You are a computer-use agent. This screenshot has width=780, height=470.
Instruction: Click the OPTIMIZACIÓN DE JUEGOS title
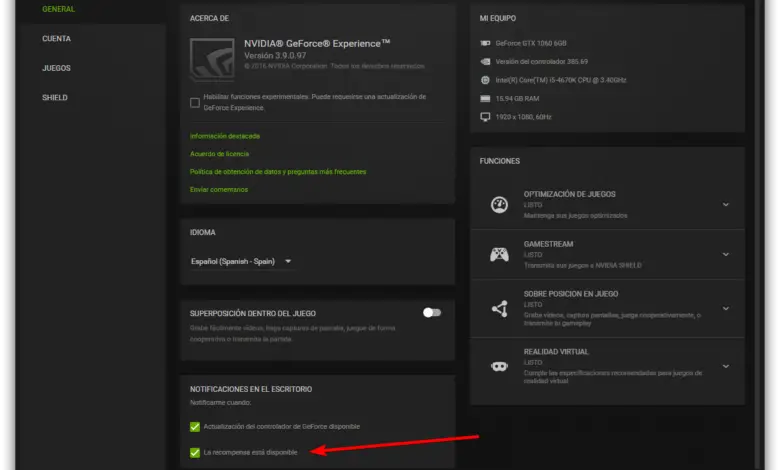(x=570, y=194)
